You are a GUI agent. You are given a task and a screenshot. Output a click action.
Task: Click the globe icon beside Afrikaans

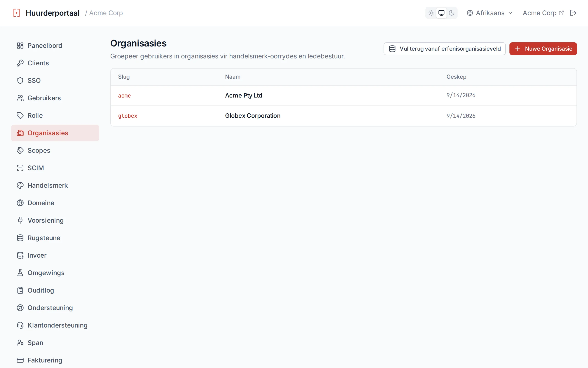pos(470,13)
